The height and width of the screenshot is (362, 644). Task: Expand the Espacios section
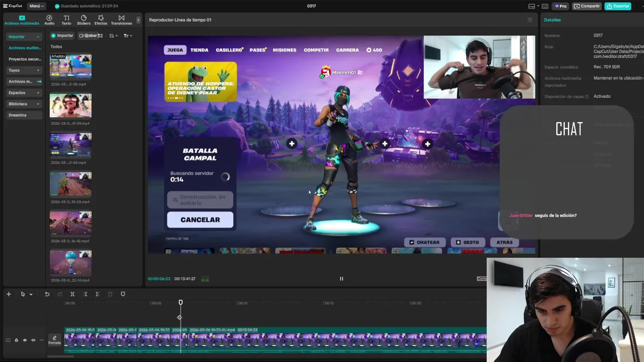click(24, 93)
